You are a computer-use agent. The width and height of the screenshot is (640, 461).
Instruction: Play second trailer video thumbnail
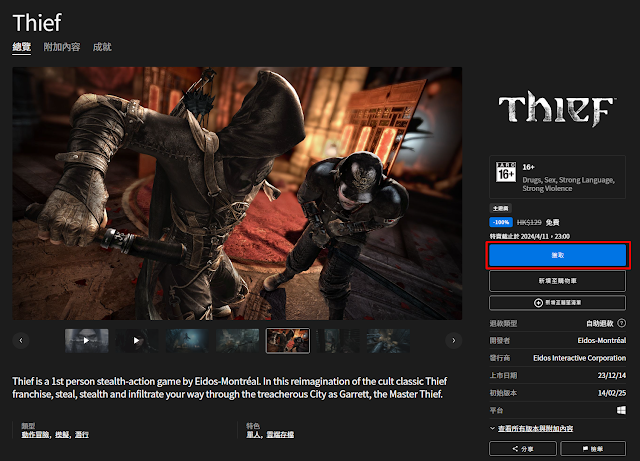[137, 341]
